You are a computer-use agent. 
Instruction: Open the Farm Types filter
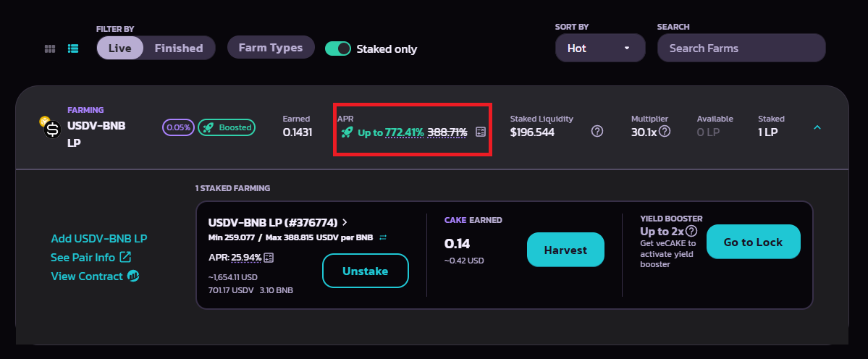pos(271,48)
